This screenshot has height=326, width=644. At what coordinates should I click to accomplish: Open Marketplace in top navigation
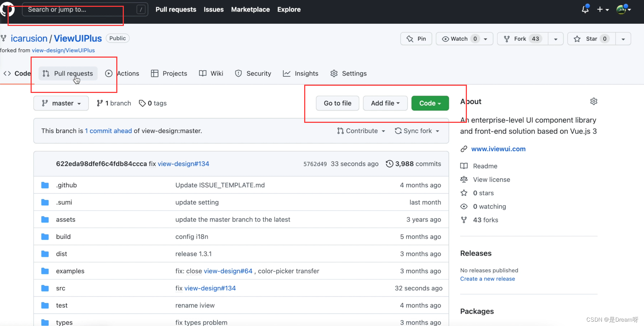click(x=250, y=9)
